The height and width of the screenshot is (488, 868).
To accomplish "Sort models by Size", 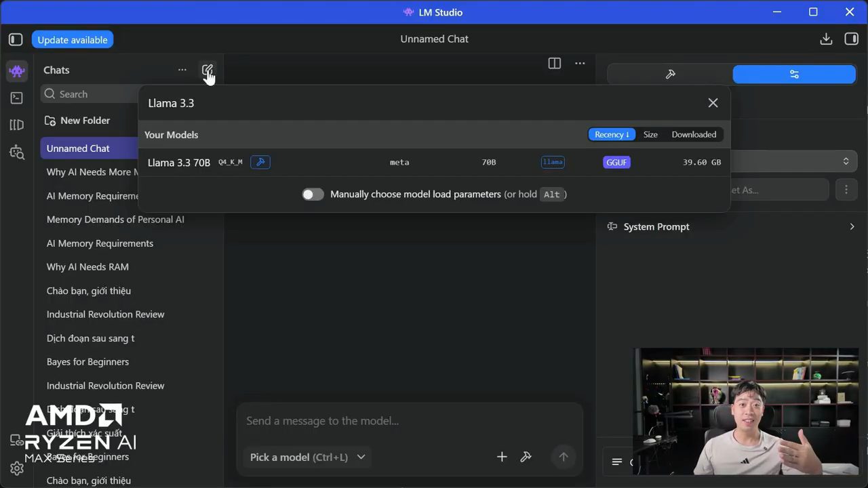I will (x=650, y=134).
